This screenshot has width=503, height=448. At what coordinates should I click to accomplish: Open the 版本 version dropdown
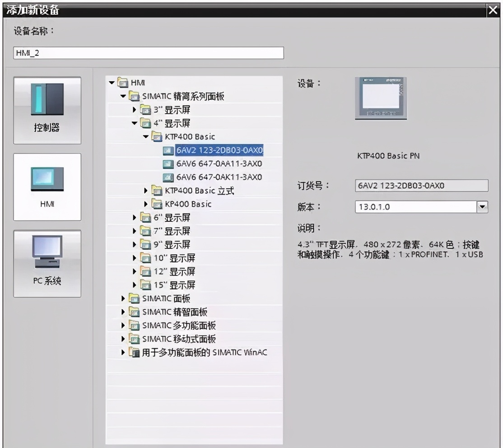(483, 207)
